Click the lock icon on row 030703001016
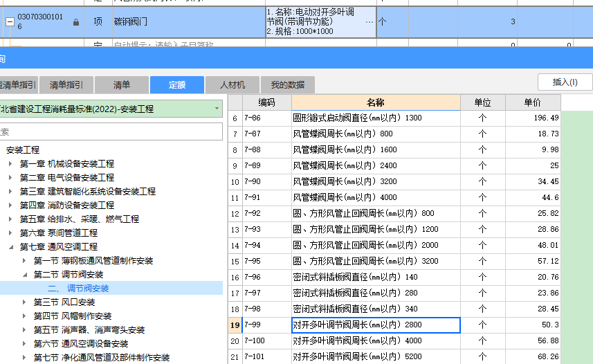The height and width of the screenshot is (364, 593). click(x=76, y=22)
